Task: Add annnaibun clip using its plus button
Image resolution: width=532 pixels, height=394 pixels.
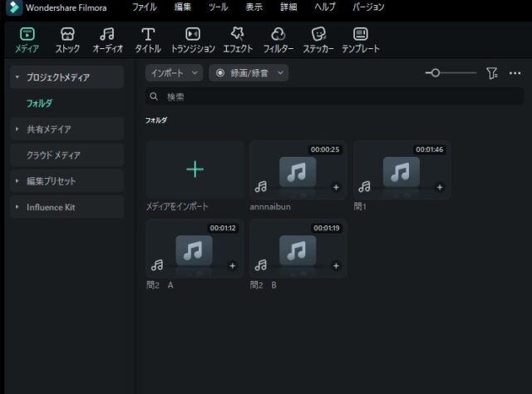Action: (x=336, y=188)
